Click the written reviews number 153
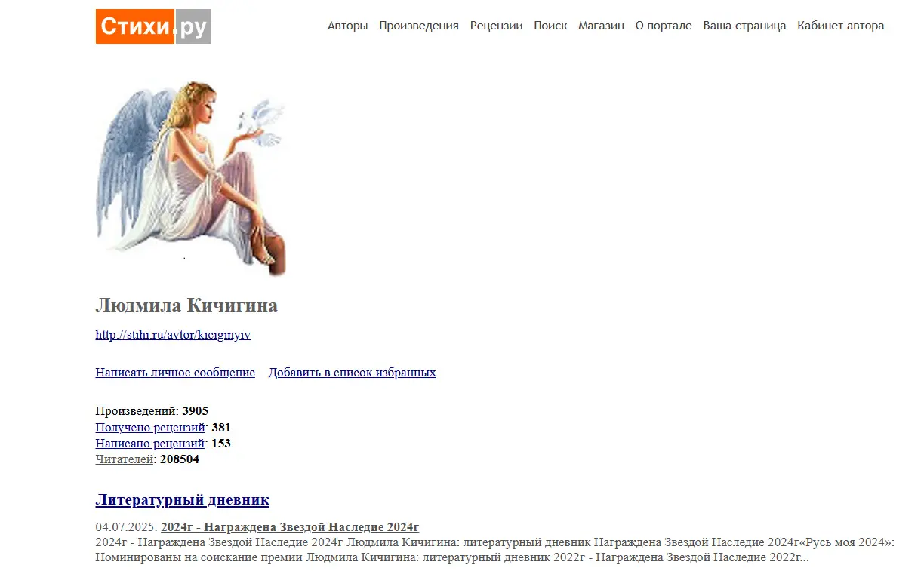Screen dimensions: 924x571 221,444
